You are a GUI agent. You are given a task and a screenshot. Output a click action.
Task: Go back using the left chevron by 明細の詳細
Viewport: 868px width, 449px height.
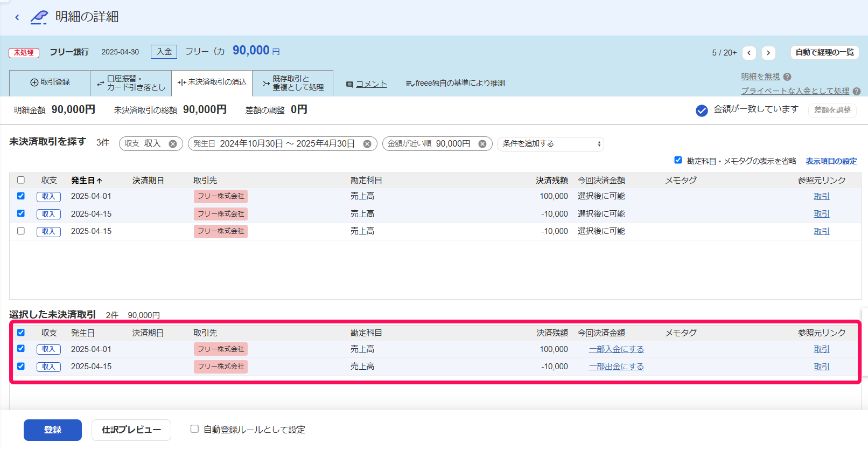tap(17, 17)
